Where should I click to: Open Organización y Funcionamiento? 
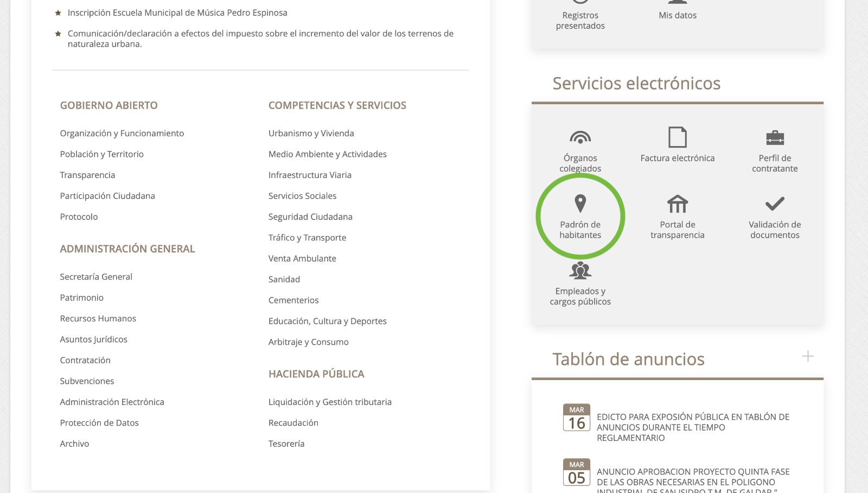pyautogui.click(x=122, y=133)
